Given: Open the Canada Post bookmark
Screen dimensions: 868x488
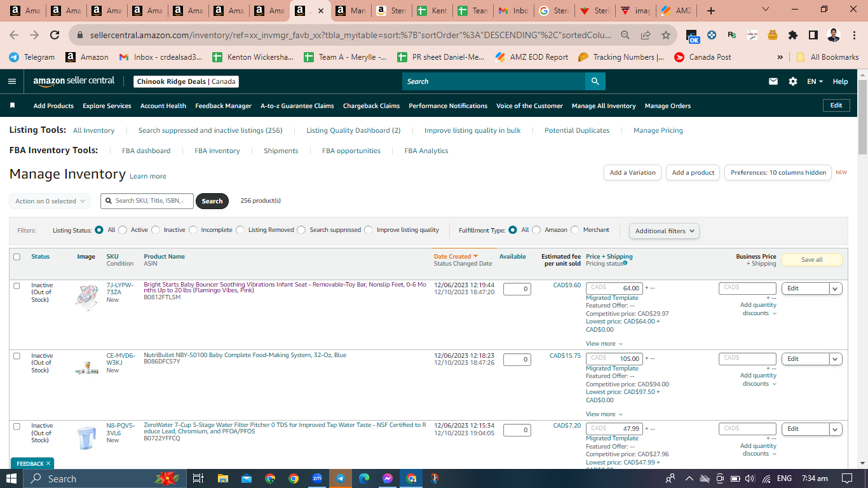Looking at the screenshot, I should click(x=703, y=57).
